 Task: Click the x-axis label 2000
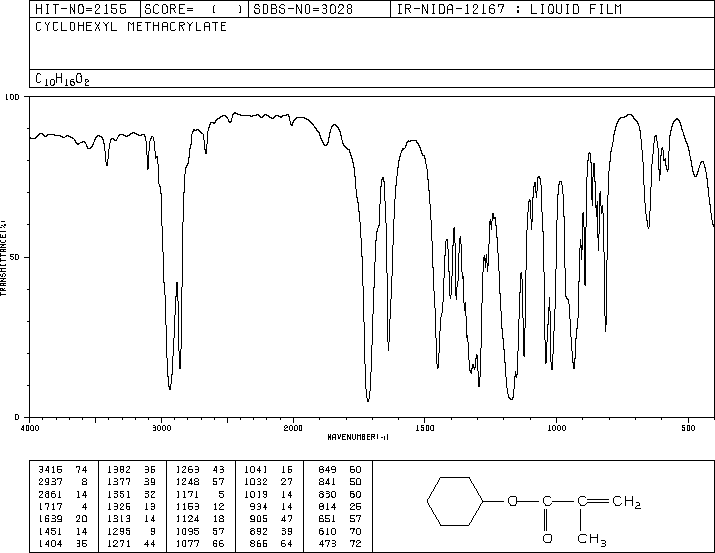pyautogui.click(x=293, y=428)
